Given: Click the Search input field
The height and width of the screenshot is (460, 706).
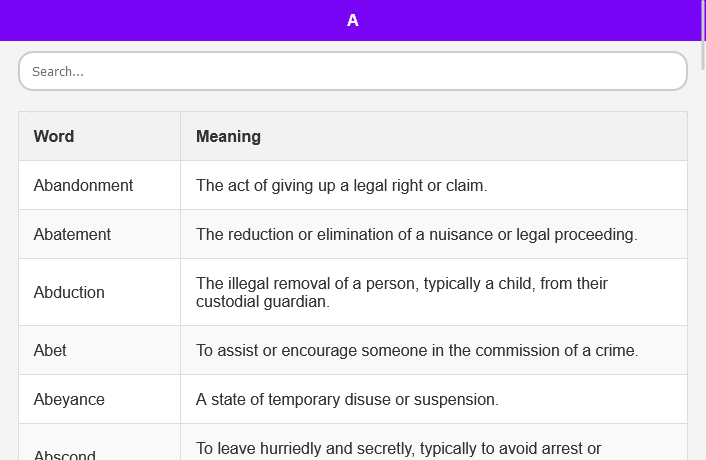Looking at the screenshot, I should (353, 71).
